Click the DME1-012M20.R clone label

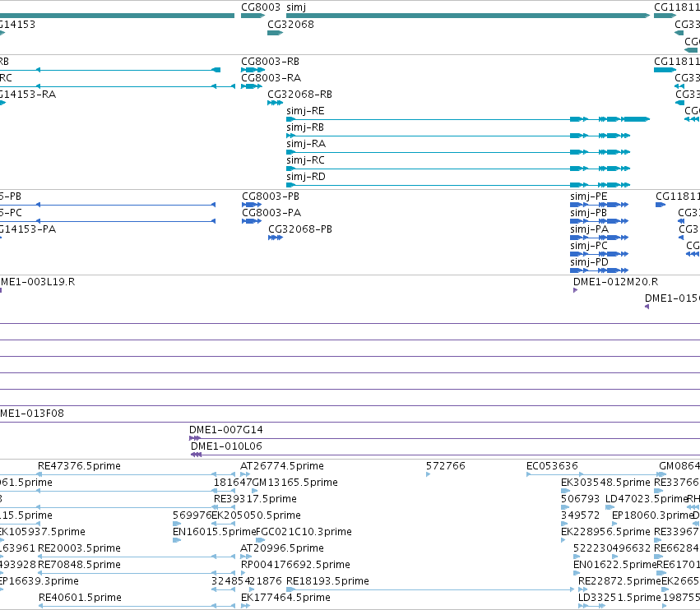pos(615,282)
